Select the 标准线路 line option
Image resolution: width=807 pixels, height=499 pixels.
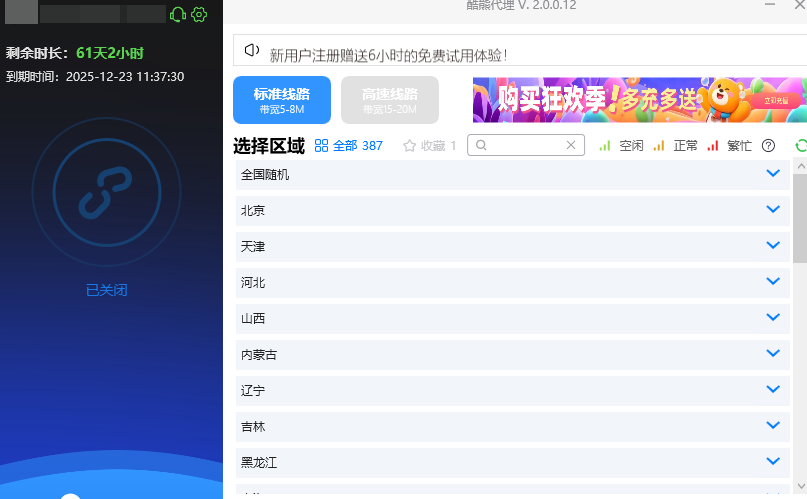pyautogui.click(x=282, y=100)
